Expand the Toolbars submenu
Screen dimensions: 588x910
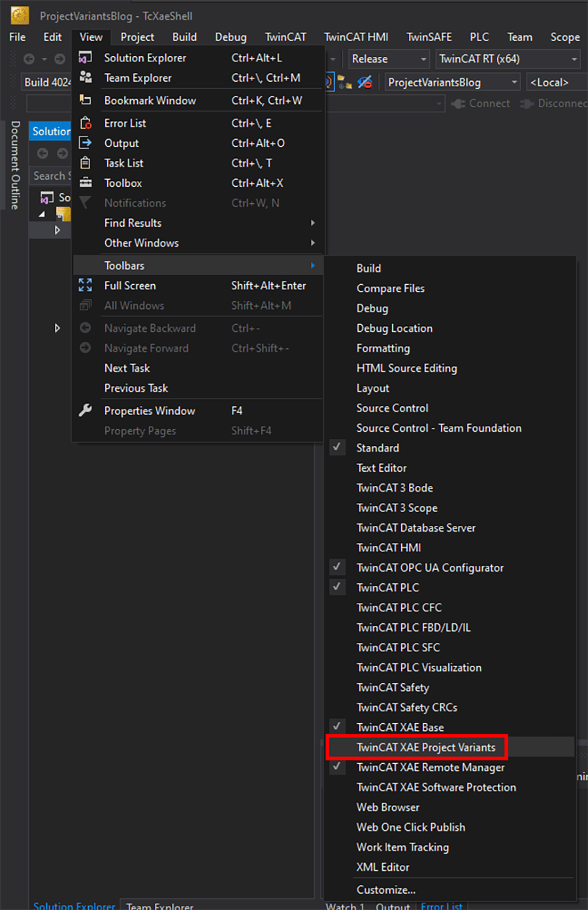point(199,265)
